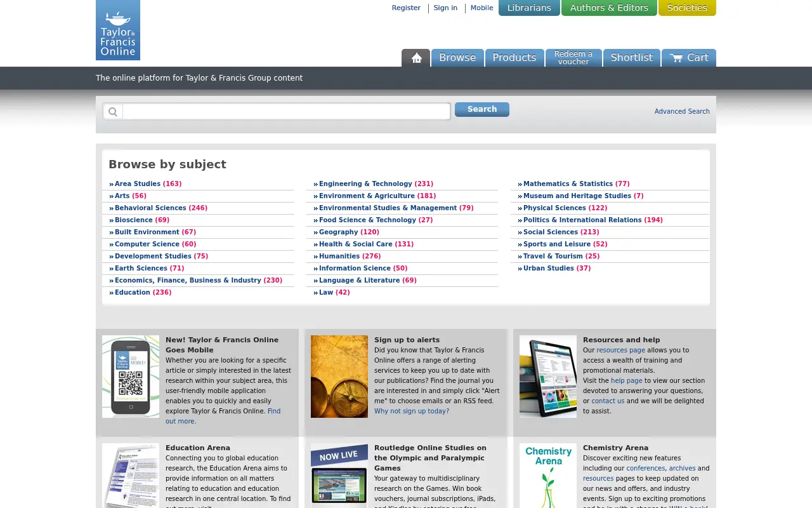
Task: Open the Chemistry Arena conferences link
Action: (646, 468)
